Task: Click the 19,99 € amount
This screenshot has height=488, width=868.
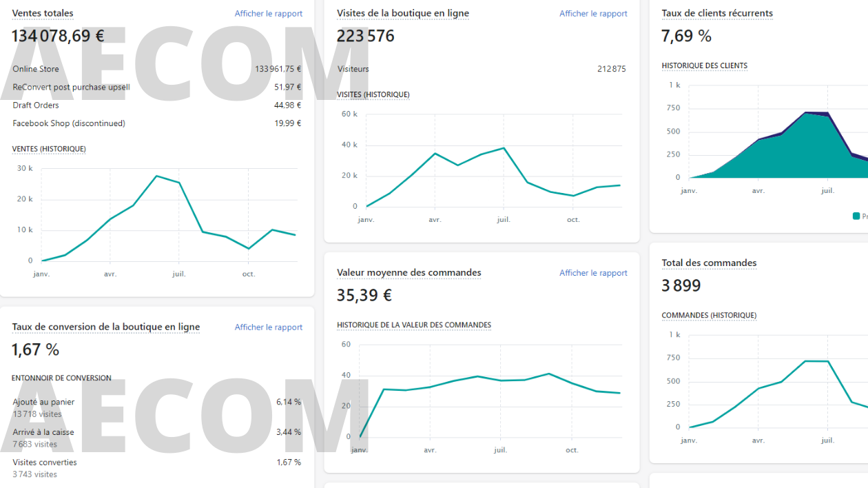Action: 288,123
